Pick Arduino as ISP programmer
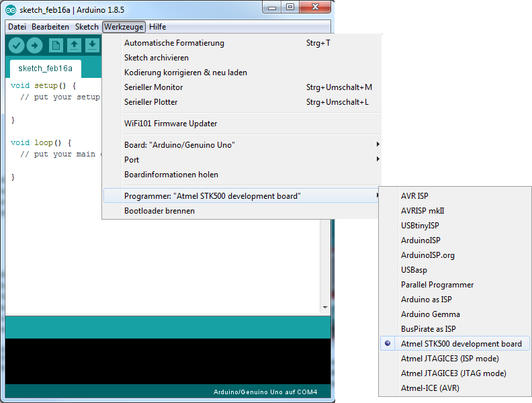Screen dimensions: 532x403 [427, 300]
